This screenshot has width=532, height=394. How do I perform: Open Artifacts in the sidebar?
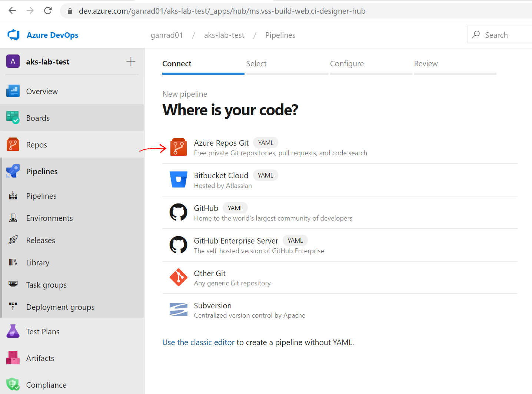pos(72,358)
